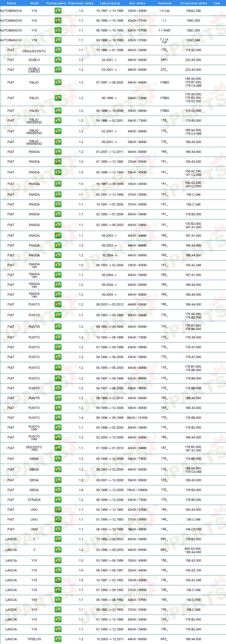Click fuel icon in Fiat Strada row
This screenshot has height=644, width=226.
[x=58, y=500]
